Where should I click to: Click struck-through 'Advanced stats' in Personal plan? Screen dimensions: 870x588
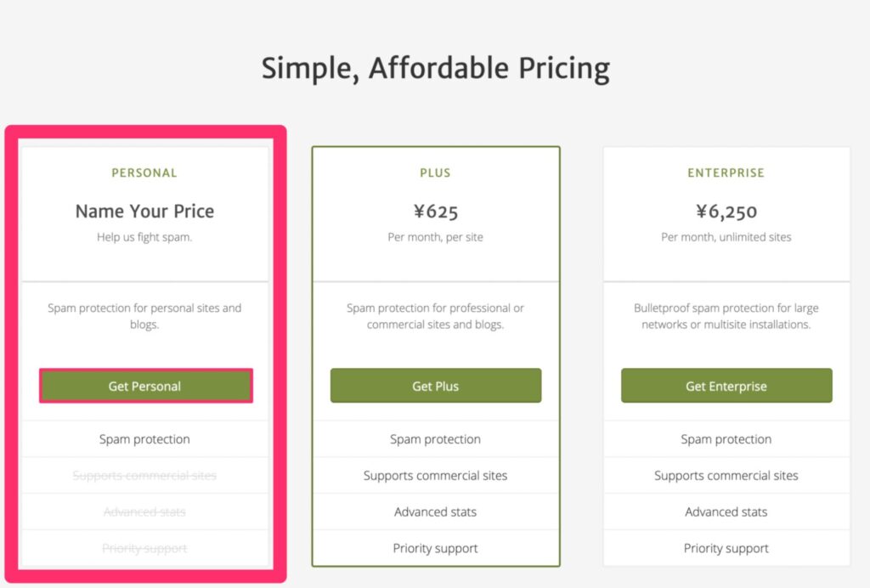click(144, 512)
